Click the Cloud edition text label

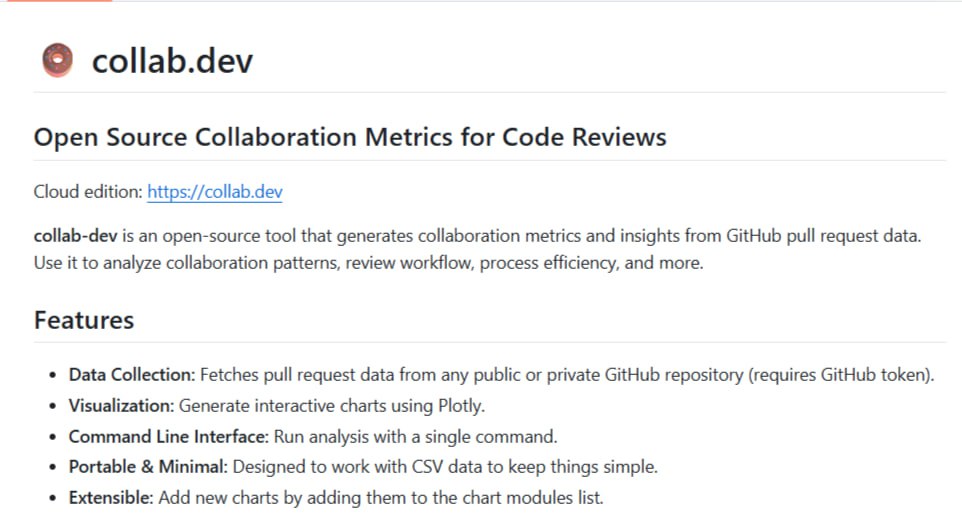pyautogui.click(x=88, y=192)
